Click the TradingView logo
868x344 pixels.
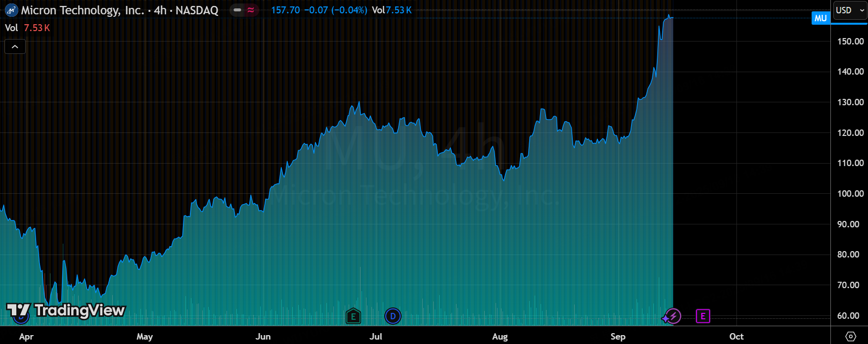65,310
